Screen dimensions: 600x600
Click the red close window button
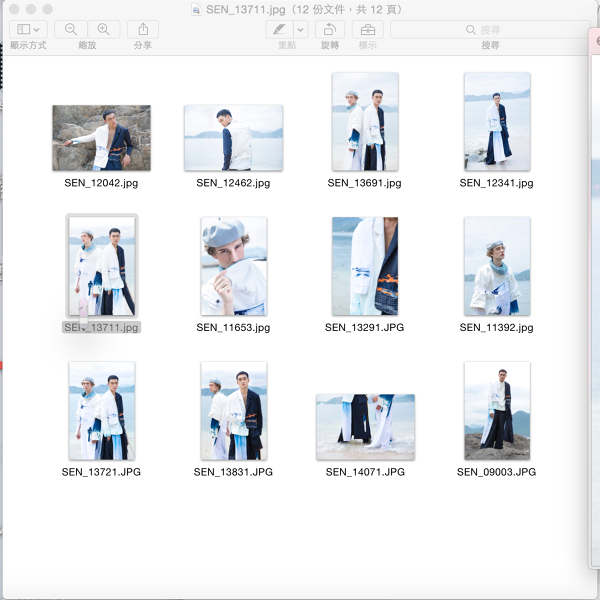coord(15,9)
